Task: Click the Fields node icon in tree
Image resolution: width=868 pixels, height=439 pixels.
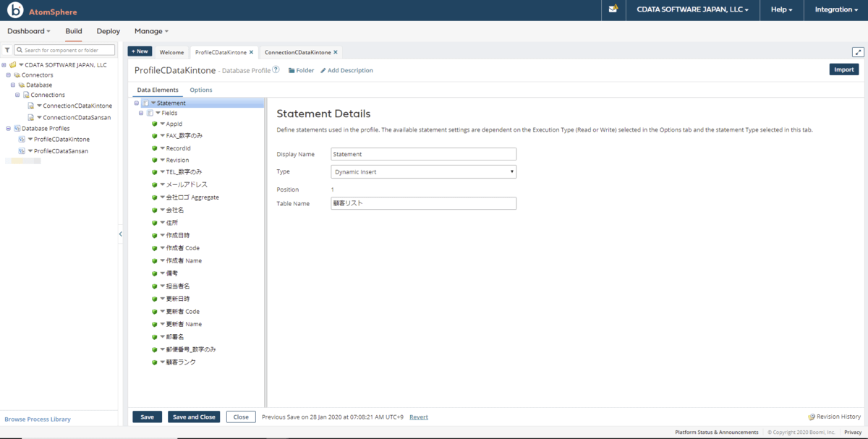Action: [150, 114]
